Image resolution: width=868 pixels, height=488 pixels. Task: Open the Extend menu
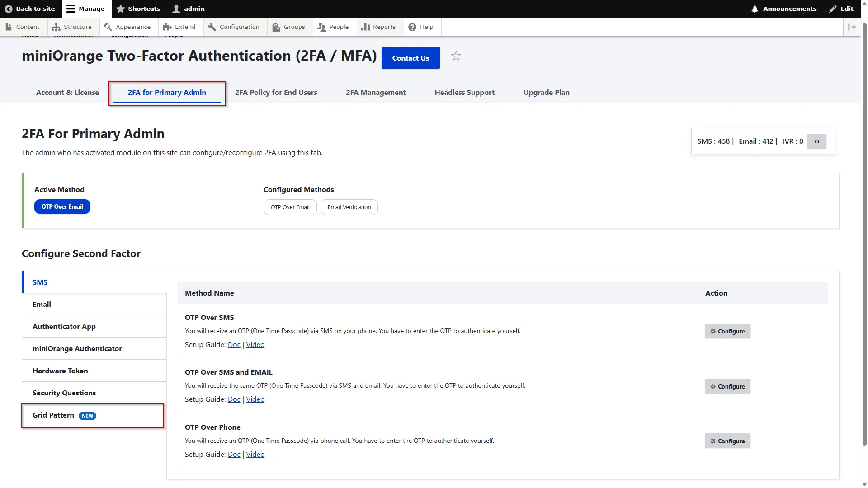(179, 27)
